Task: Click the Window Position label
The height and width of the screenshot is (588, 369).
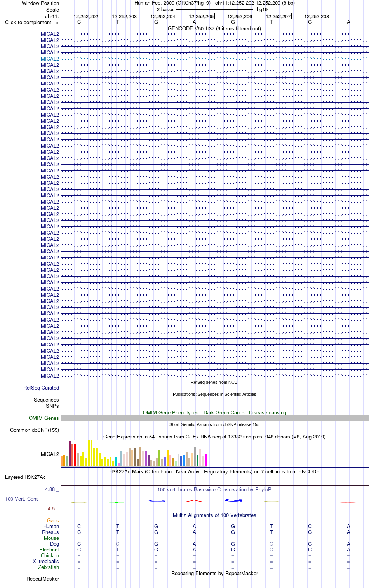Action: (x=40, y=3)
